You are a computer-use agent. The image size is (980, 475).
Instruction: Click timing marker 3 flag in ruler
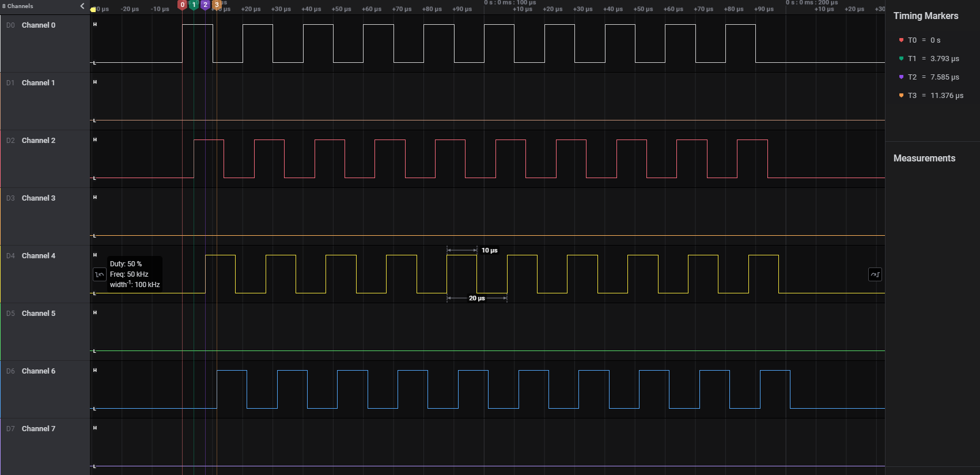click(x=217, y=5)
